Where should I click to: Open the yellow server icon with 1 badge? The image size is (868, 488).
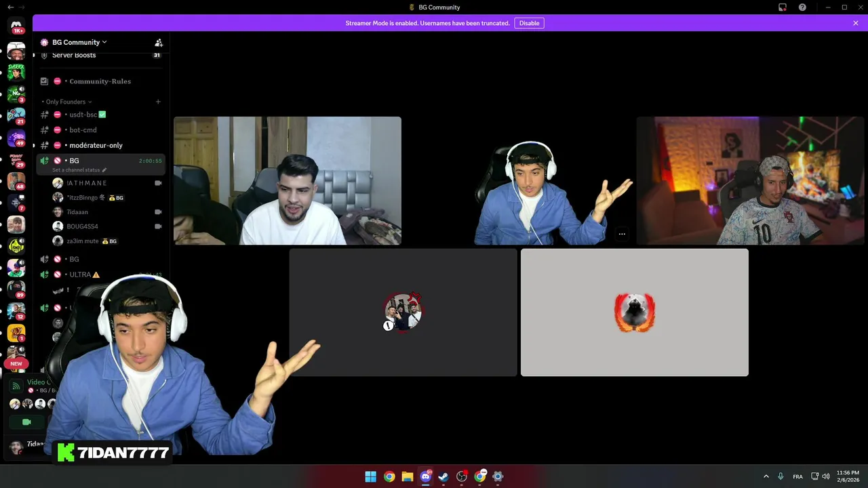(16, 333)
